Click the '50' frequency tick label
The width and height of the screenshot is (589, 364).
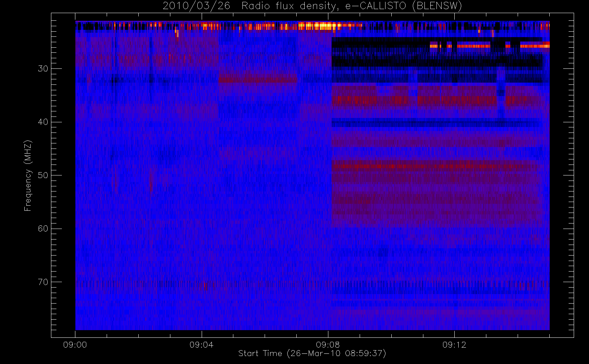pos(43,175)
